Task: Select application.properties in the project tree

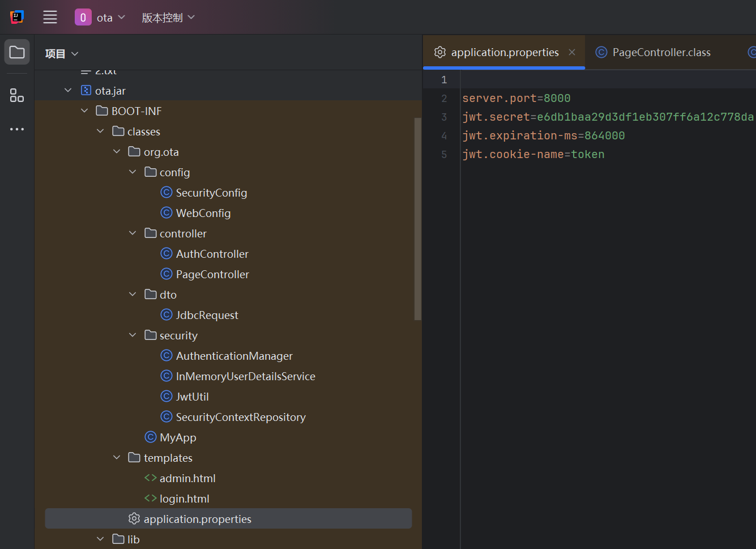Action: click(x=228, y=519)
